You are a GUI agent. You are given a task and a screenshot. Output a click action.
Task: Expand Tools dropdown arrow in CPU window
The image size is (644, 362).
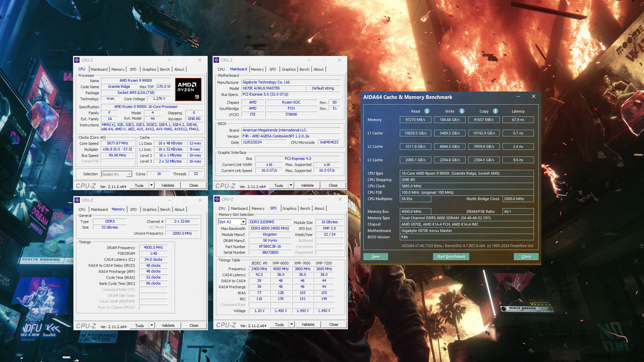[x=151, y=185]
